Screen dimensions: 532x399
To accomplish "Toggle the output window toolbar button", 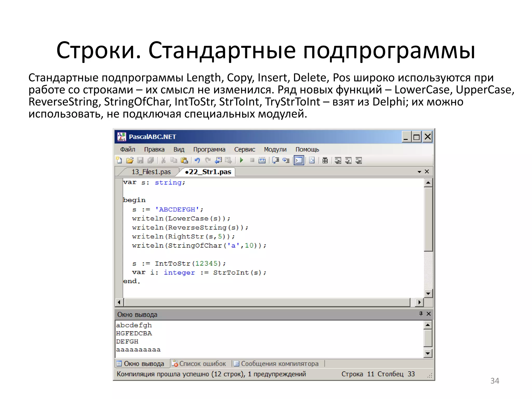I will pyautogui.click(x=299, y=160).
